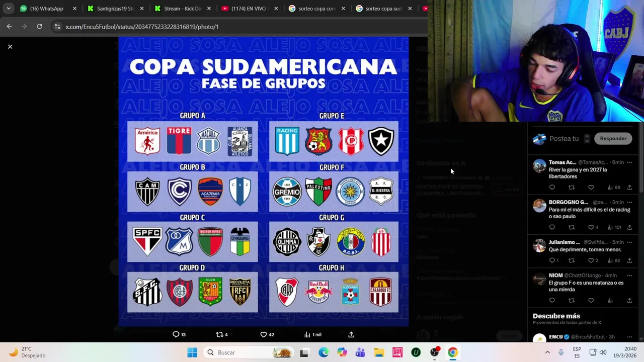View analytics showing 1 mil views

(x=312, y=334)
